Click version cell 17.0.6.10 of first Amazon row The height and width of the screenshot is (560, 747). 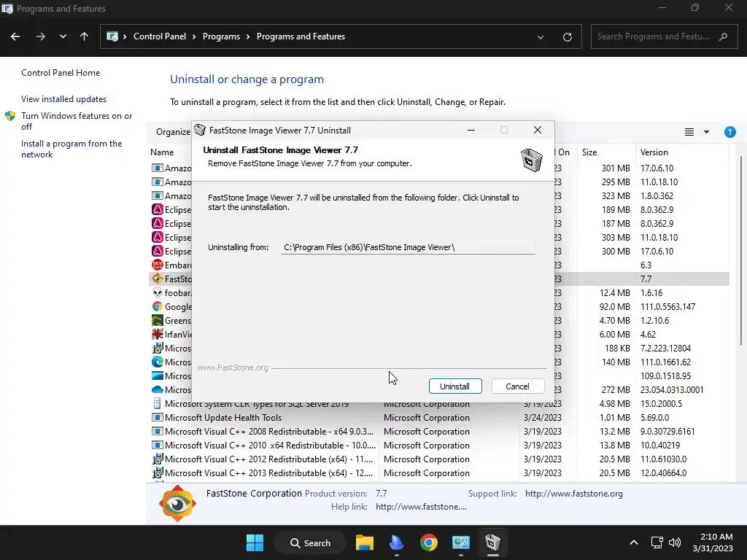click(x=657, y=168)
